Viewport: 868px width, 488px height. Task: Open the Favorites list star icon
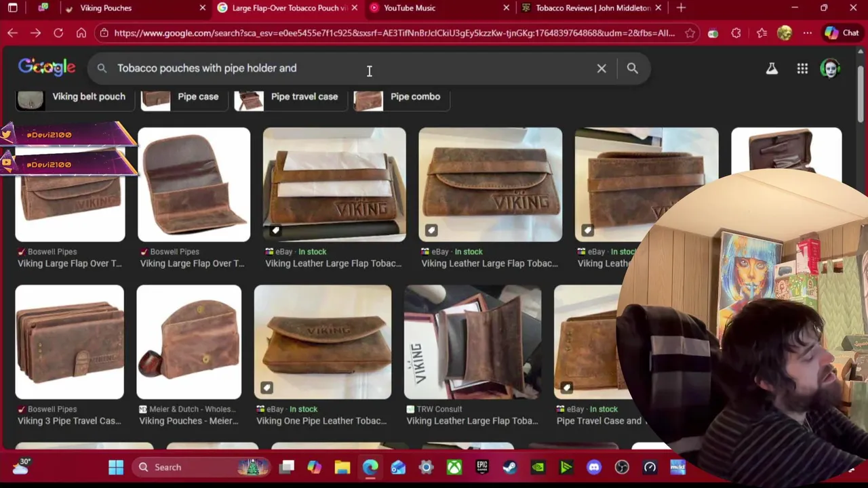(x=761, y=33)
